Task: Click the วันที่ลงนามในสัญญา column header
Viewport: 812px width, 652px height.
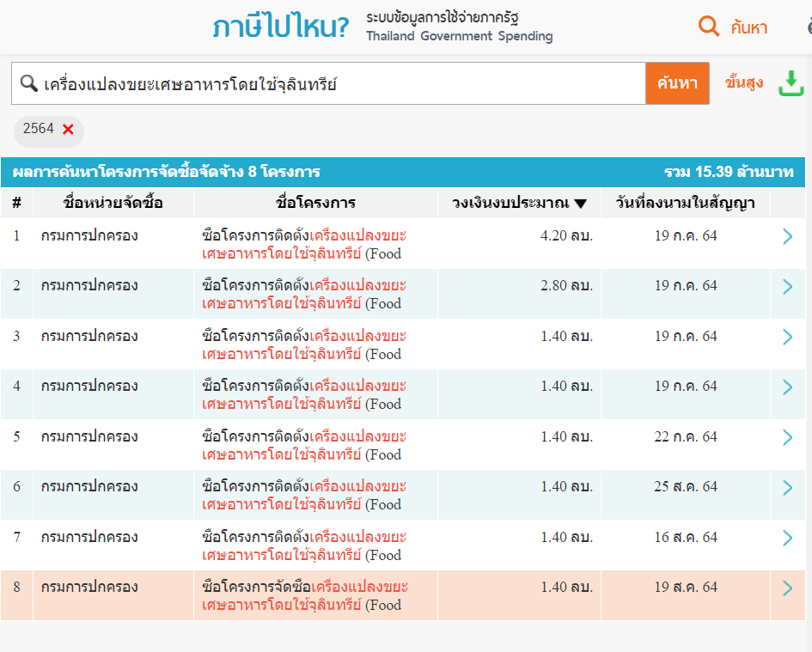Action: (685, 204)
